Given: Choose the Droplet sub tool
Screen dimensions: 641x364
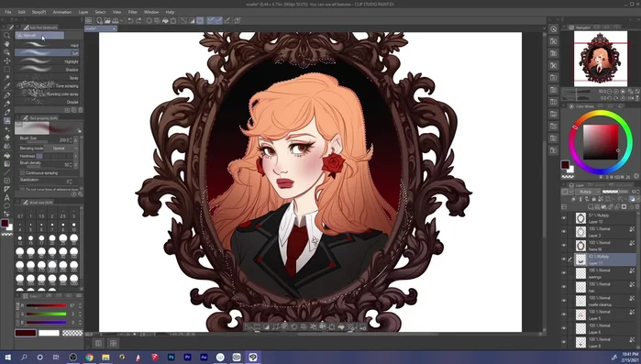Looking at the screenshot, I should pyautogui.click(x=47, y=102).
